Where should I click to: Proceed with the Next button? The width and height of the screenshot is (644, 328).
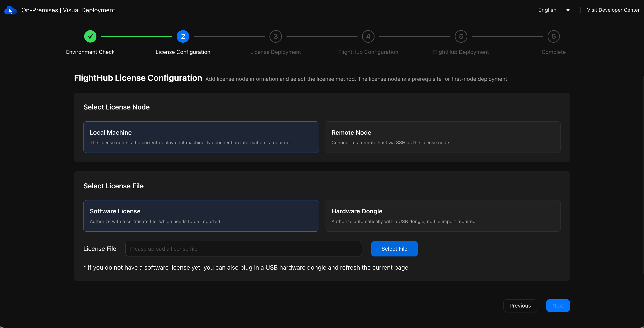pyautogui.click(x=558, y=305)
